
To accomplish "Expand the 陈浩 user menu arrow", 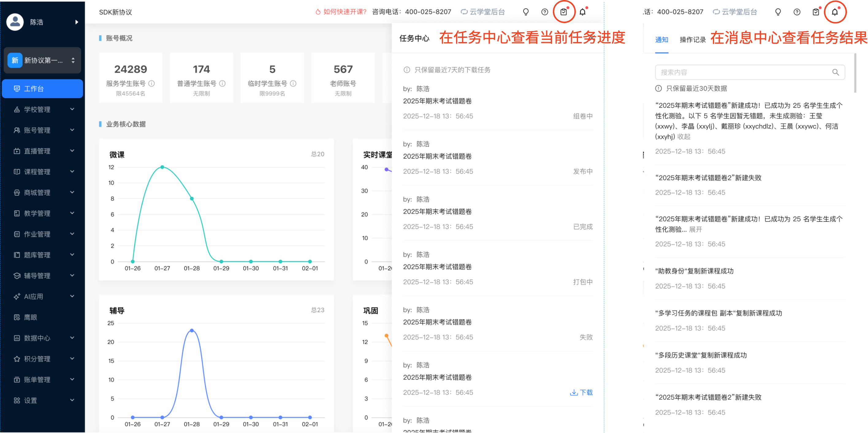I will coord(77,22).
